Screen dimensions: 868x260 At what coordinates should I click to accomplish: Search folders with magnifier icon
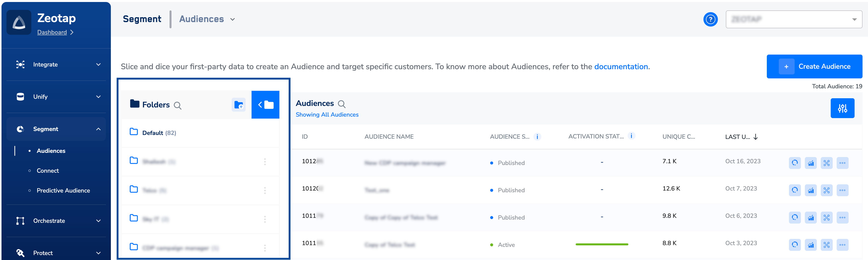(177, 106)
